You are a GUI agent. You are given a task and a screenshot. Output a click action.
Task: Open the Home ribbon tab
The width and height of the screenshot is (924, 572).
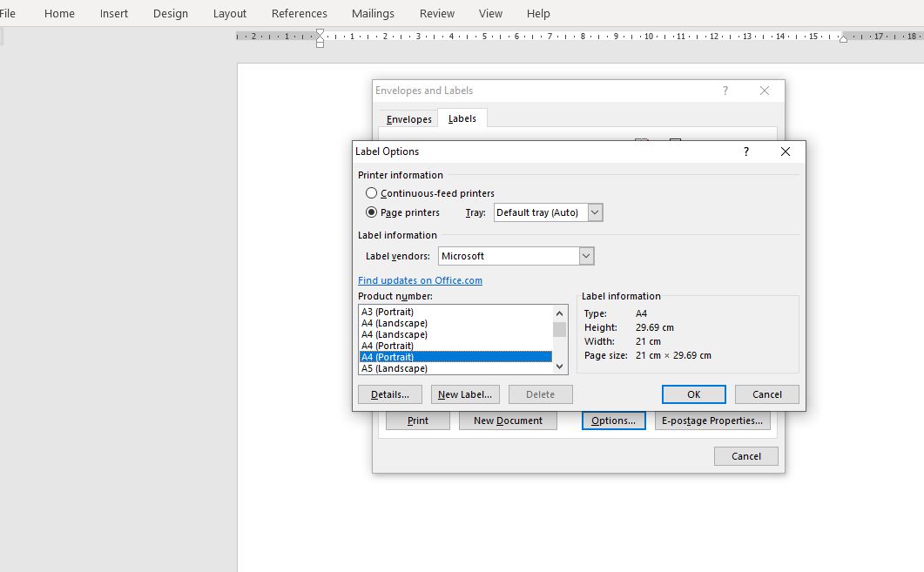(59, 13)
